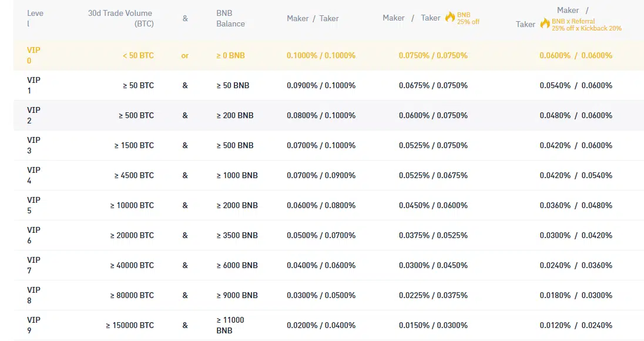Select the VIP 4 level label
This screenshot has width=644, height=341.
(33, 175)
